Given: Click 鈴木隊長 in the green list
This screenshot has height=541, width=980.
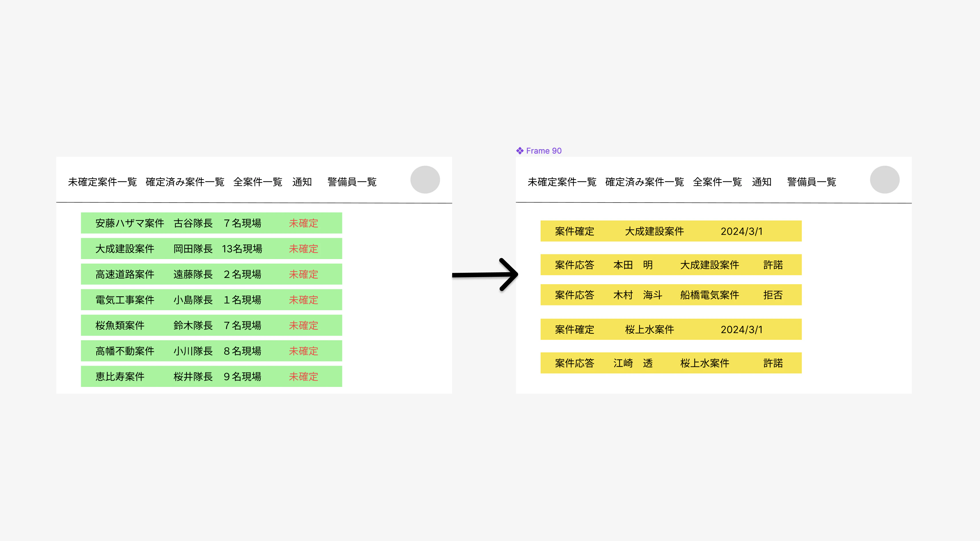Looking at the screenshot, I should tap(193, 326).
